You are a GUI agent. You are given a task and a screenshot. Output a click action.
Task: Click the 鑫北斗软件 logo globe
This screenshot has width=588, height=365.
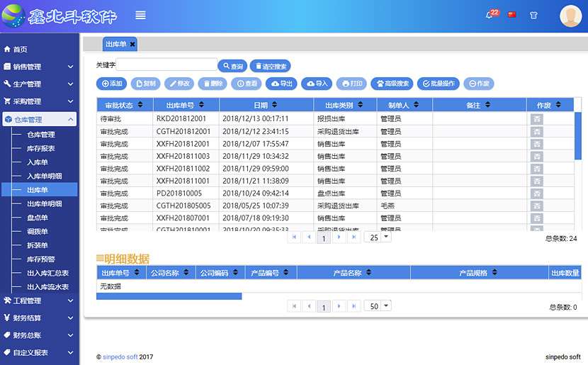[13, 16]
